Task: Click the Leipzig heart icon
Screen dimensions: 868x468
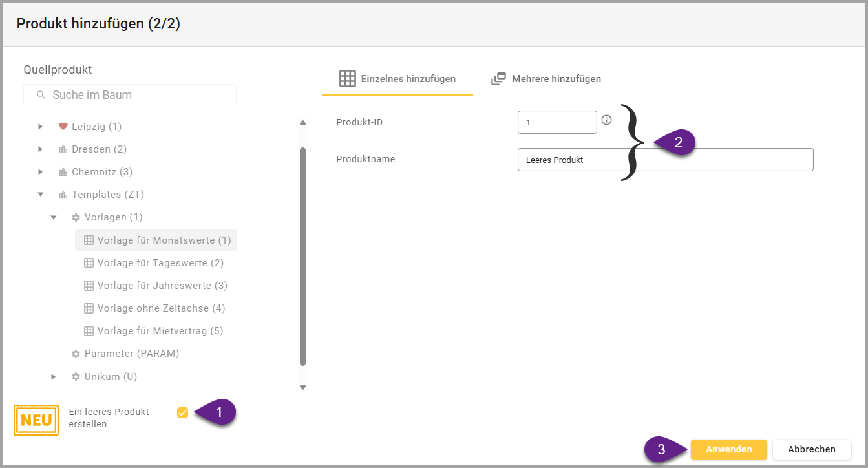Action: [63, 127]
